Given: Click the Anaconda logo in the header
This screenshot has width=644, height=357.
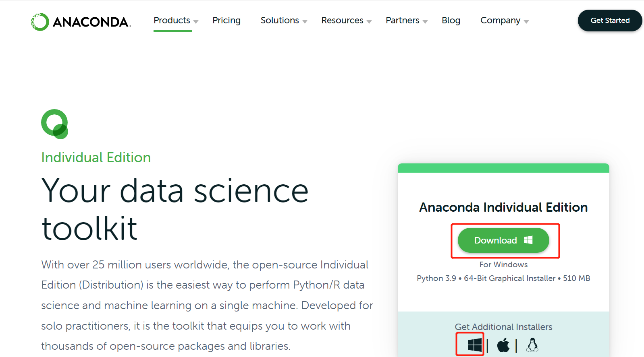Looking at the screenshot, I should tap(81, 22).
